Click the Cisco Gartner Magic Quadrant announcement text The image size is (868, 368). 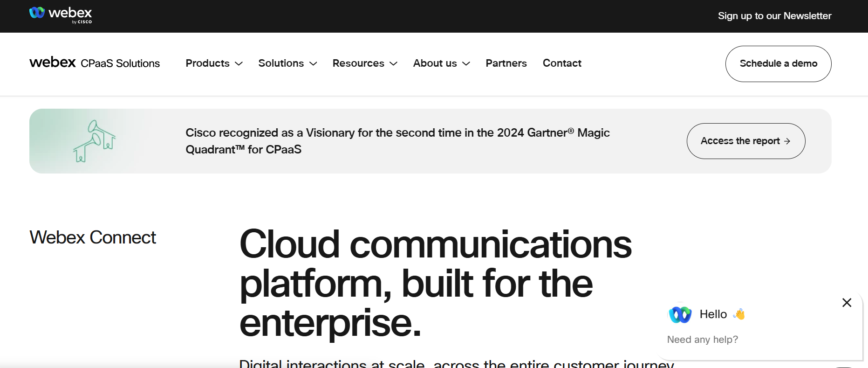click(397, 141)
